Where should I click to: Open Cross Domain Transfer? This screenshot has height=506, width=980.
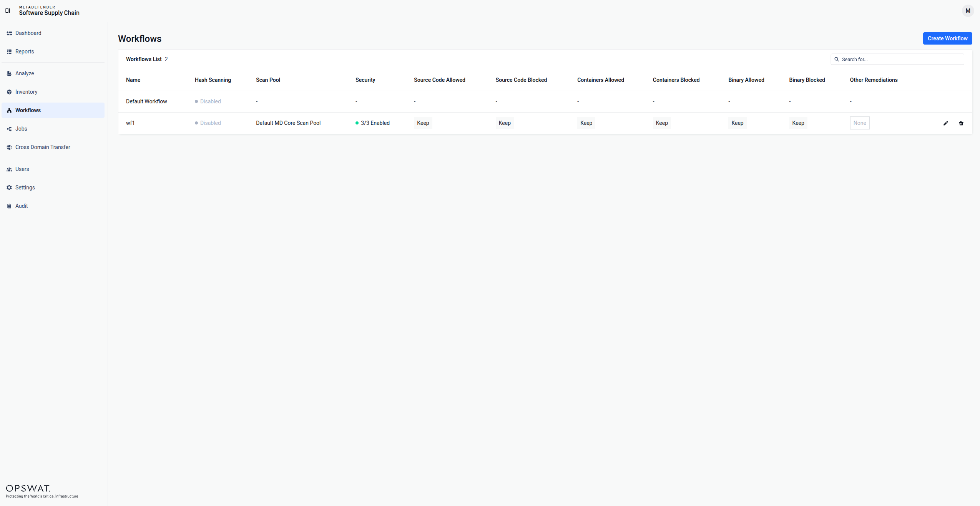coord(53,147)
